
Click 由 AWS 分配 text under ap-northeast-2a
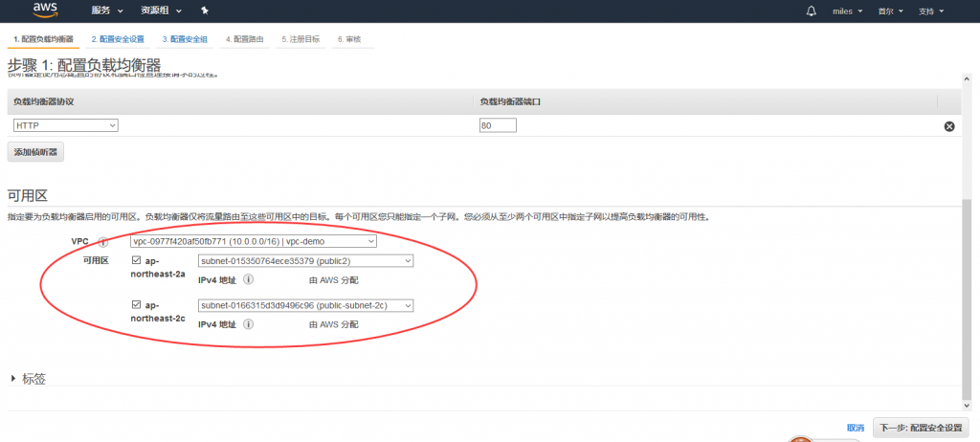pyautogui.click(x=334, y=280)
